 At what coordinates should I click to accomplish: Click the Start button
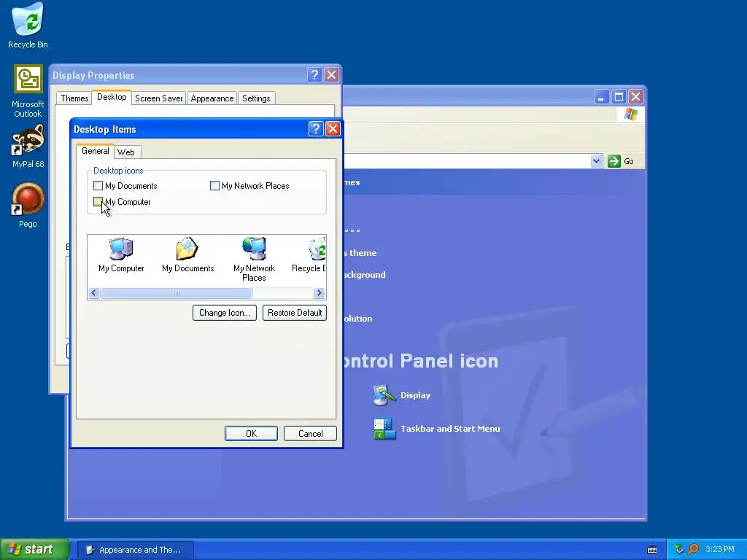34,549
